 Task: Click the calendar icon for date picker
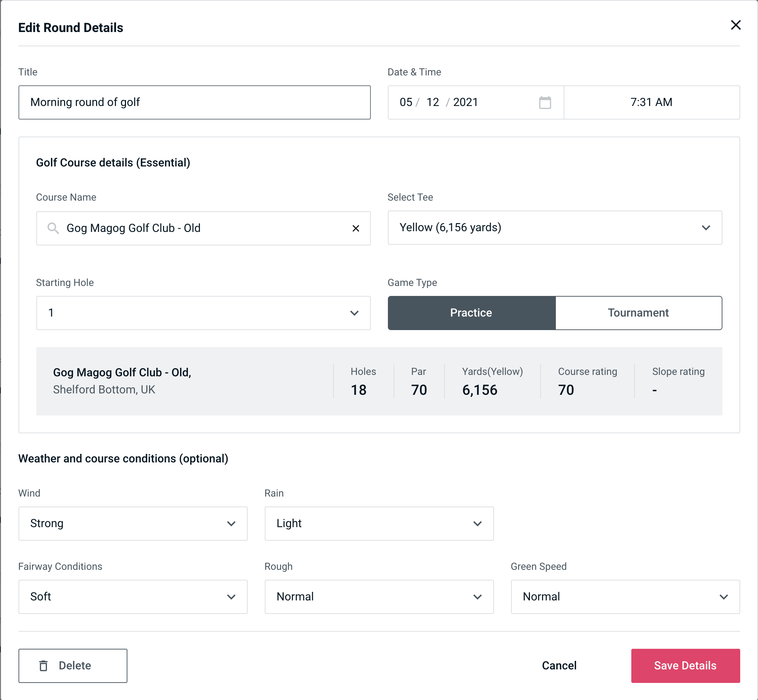tap(545, 102)
